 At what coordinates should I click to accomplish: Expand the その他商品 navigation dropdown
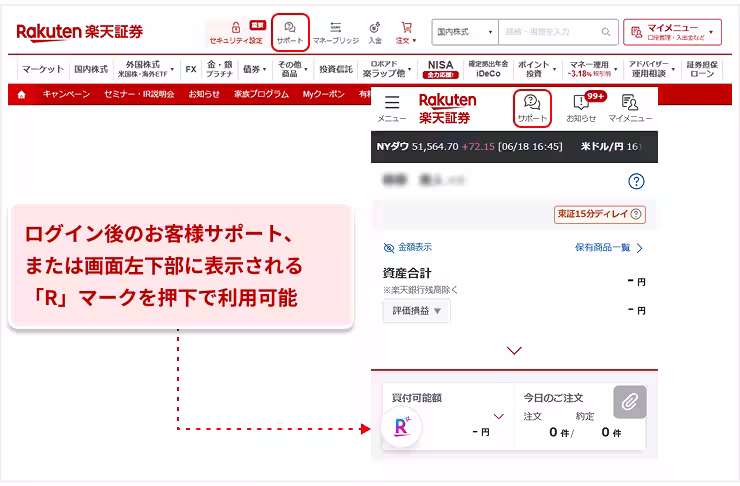point(292,69)
